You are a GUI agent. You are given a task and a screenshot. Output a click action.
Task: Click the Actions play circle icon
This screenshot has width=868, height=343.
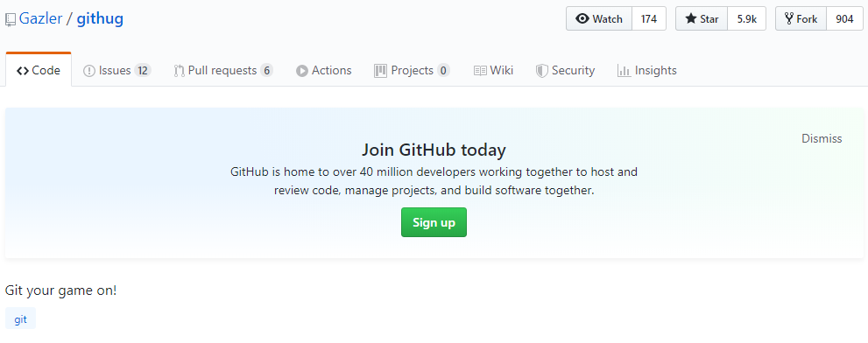coord(301,71)
